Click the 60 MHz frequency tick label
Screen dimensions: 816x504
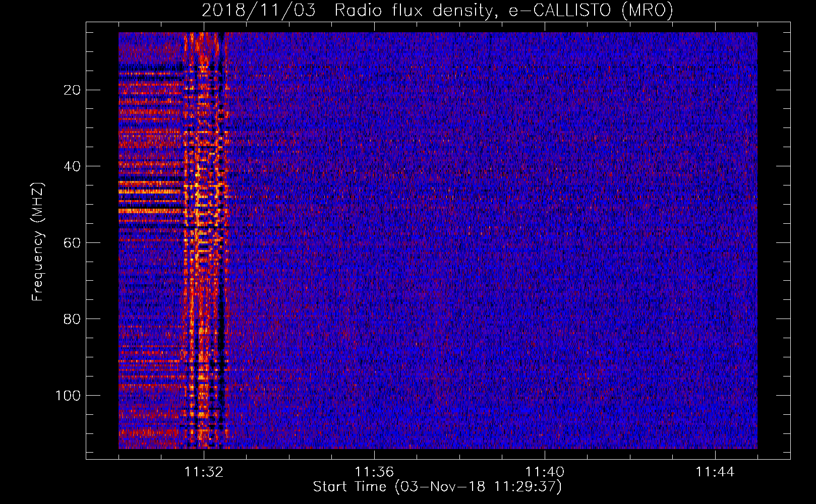click(x=73, y=243)
